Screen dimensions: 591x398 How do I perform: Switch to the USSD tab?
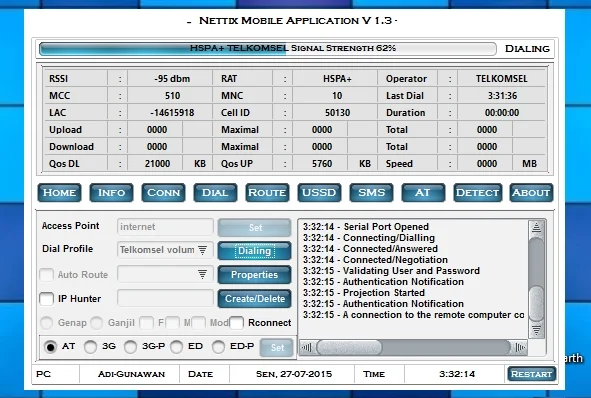pos(319,193)
